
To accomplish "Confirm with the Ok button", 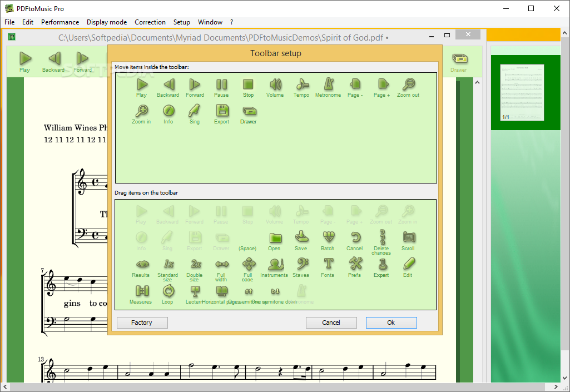I will [x=391, y=322].
